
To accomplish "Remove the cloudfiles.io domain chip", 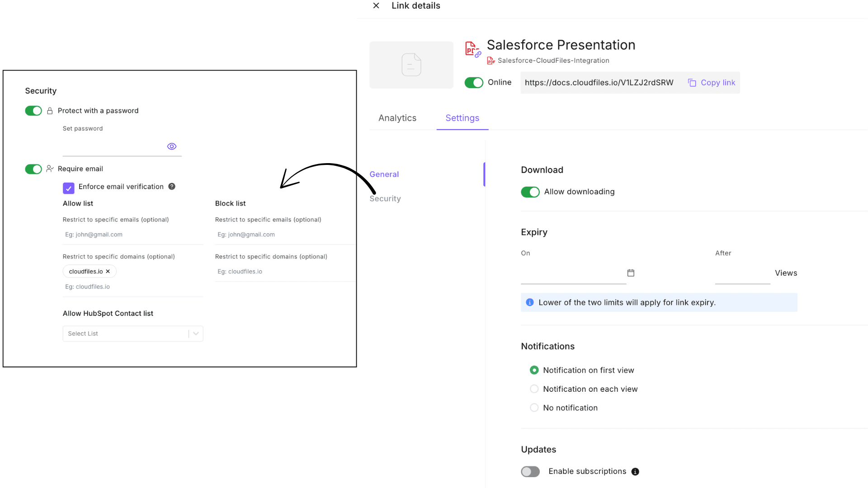I will pos(108,272).
